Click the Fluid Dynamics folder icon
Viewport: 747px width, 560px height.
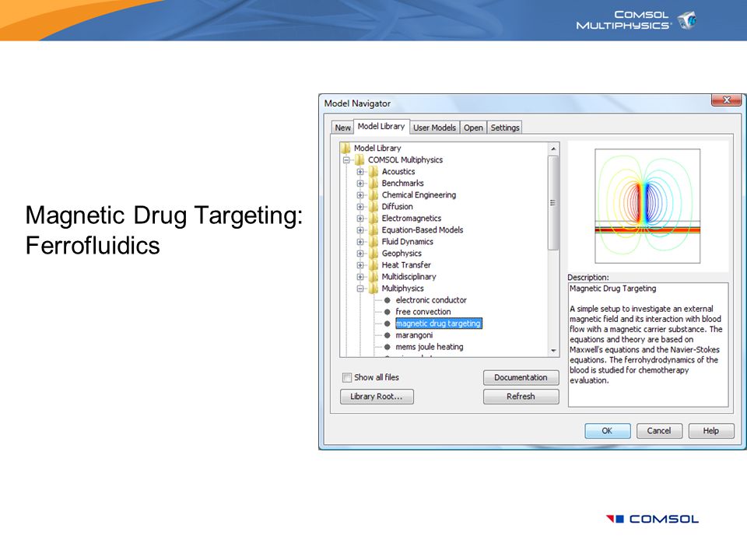tap(374, 241)
